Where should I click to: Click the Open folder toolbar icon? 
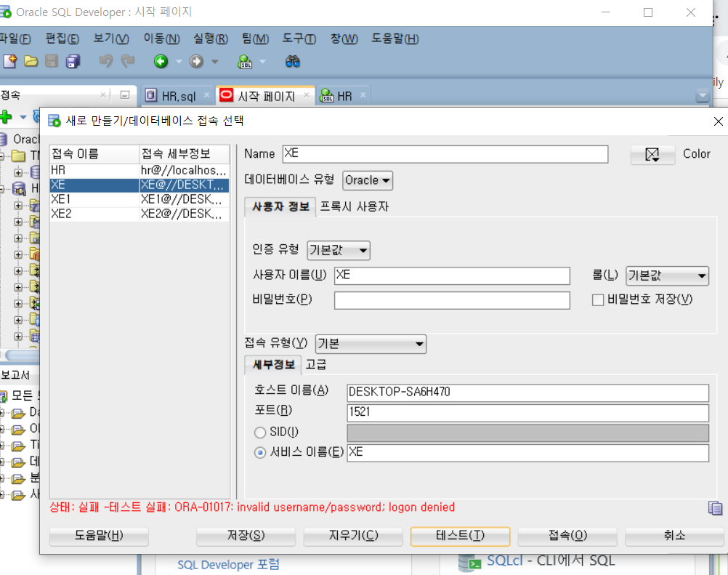(31, 61)
